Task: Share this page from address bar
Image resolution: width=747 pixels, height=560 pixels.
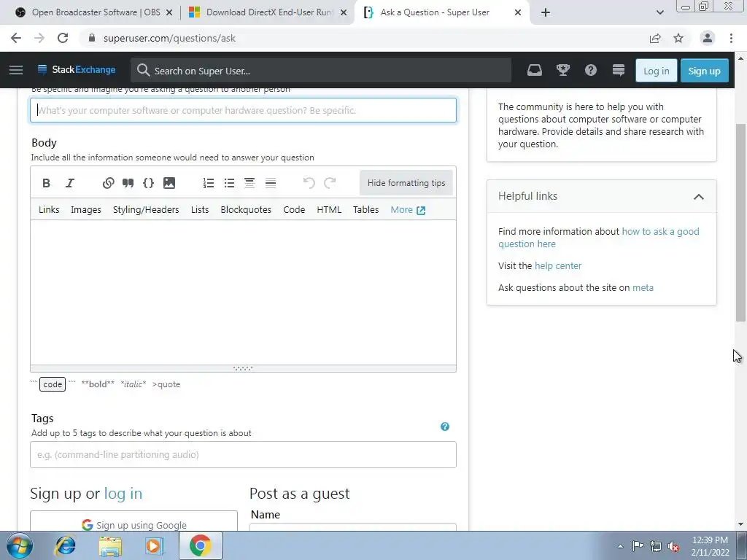Action: tap(655, 38)
